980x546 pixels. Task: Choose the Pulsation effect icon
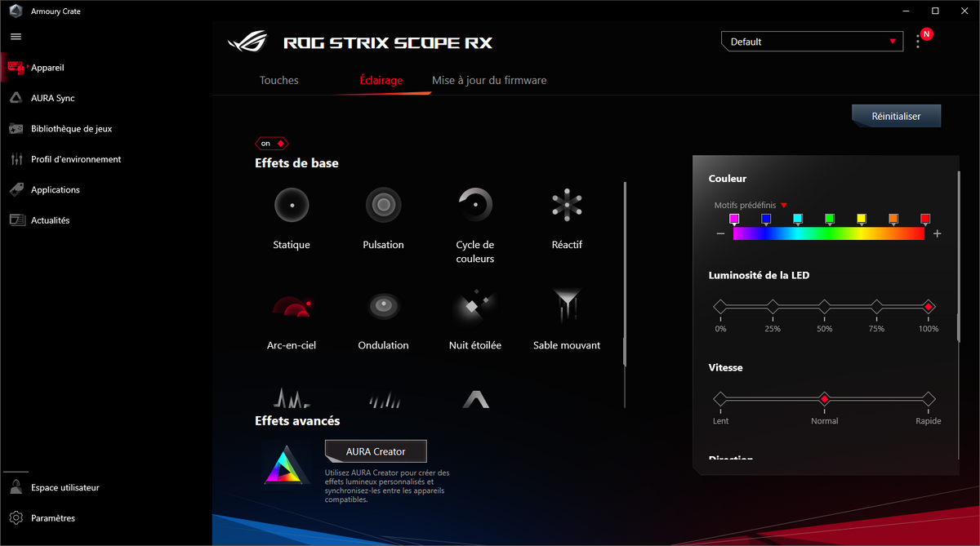point(383,204)
